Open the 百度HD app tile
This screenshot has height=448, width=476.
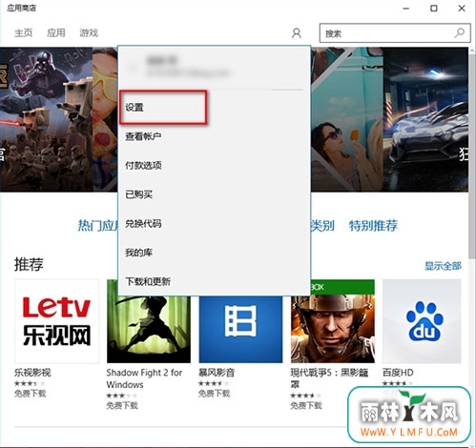click(x=422, y=321)
